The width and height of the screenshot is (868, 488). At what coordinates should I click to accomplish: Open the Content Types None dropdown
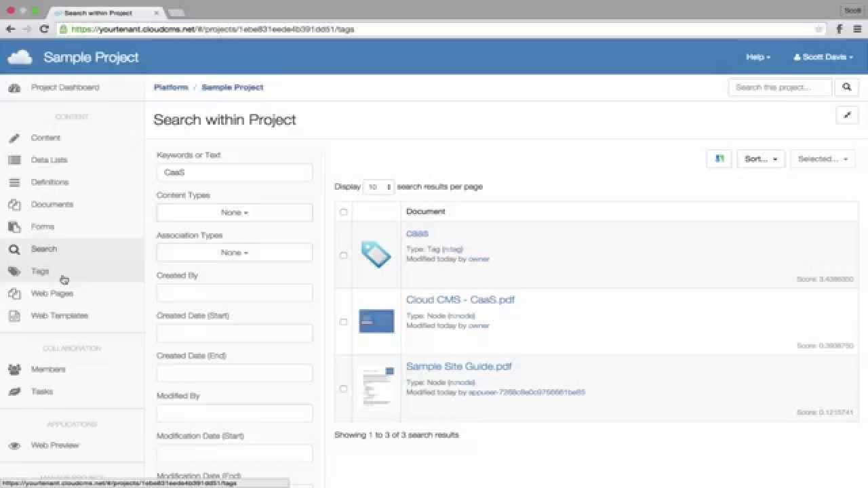(x=235, y=212)
